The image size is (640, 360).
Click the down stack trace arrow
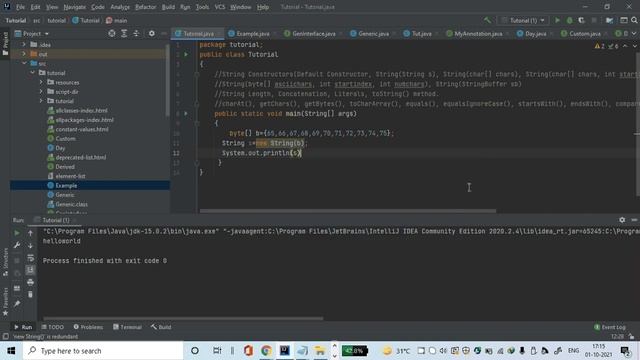(x=30, y=245)
